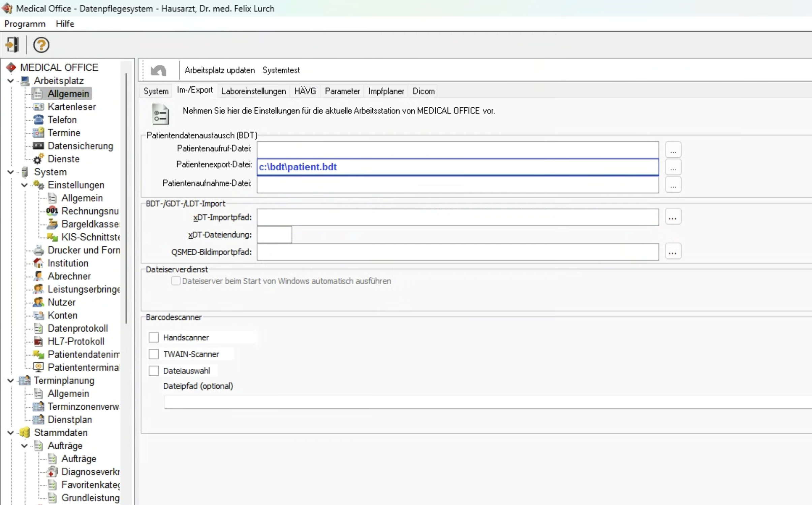Open help with question mark icon
Screen dimensions: 812x505
coord(41,45)
